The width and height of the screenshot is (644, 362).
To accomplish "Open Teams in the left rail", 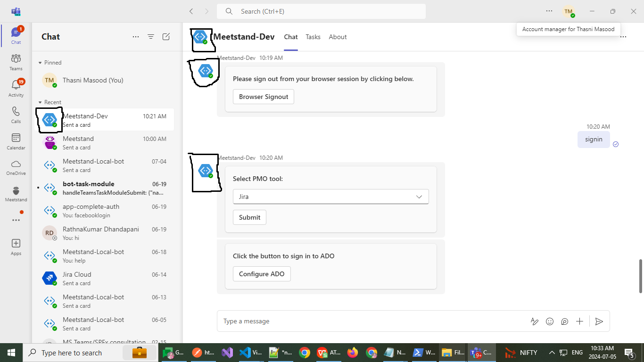I will [16, 62].
